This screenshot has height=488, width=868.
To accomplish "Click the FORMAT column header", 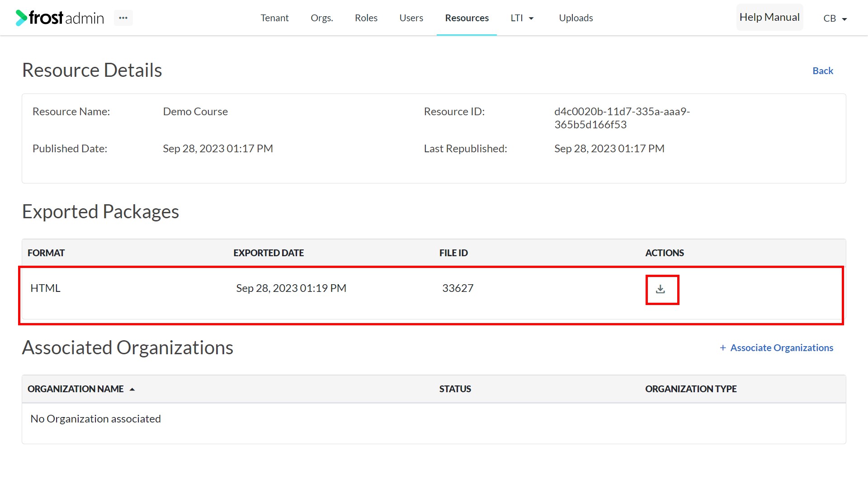I will pos(46,253).
